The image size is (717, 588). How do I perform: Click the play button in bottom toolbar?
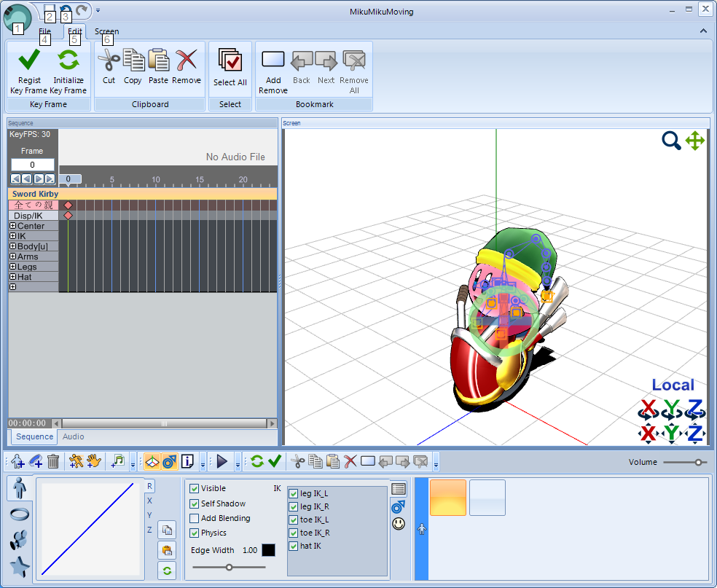click(222, 461)
